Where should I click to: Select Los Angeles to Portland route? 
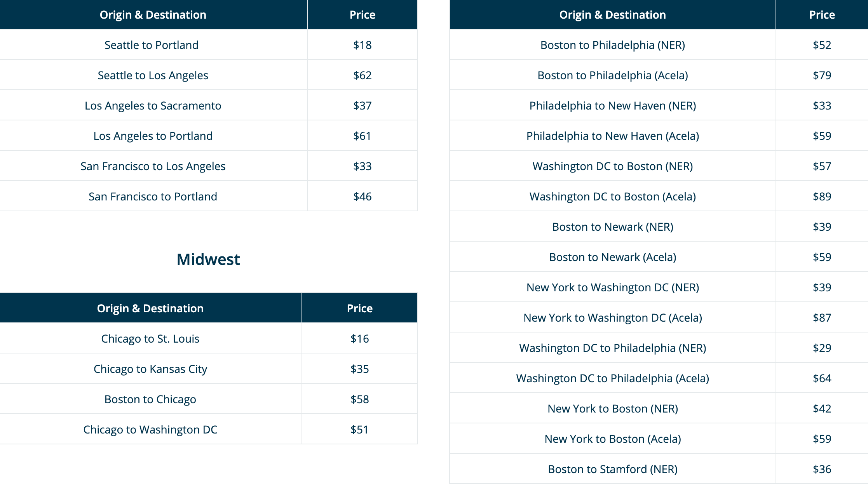point(153,136)
